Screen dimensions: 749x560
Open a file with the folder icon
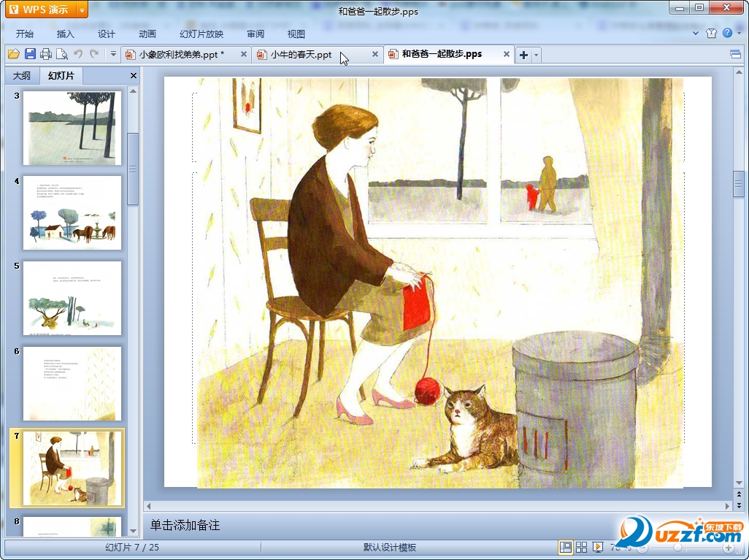(x=13, y=54)
